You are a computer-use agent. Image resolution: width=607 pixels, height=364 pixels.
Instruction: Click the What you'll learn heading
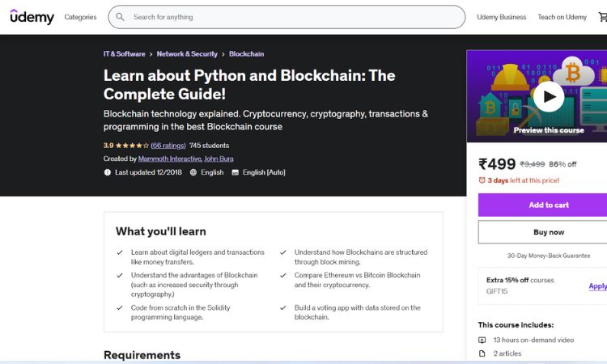161,231
